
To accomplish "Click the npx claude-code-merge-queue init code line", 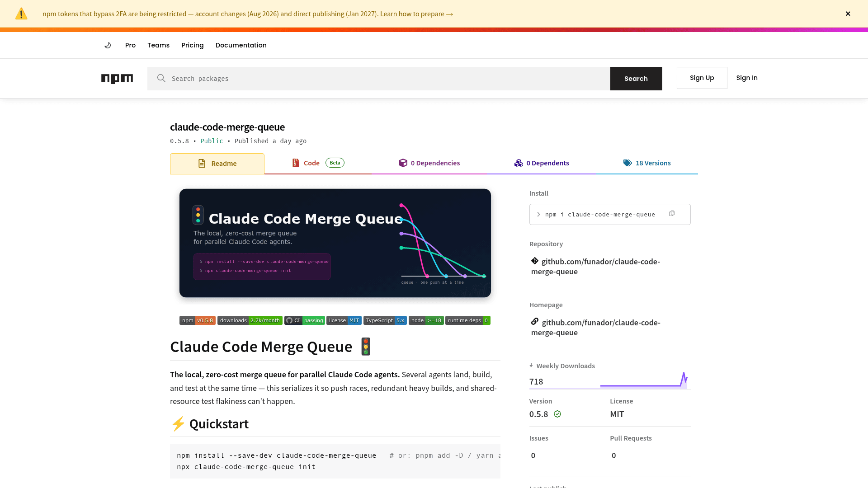I will click(x=246, y=467).
